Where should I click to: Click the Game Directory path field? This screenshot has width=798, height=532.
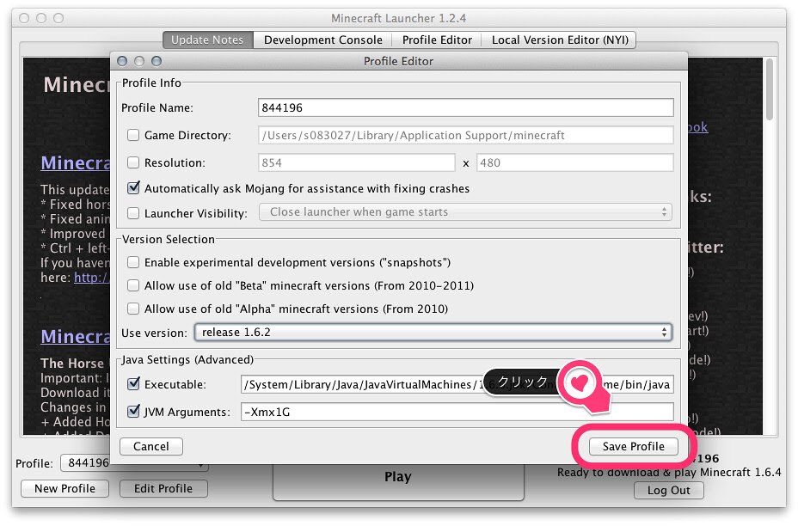pos(465,135)
